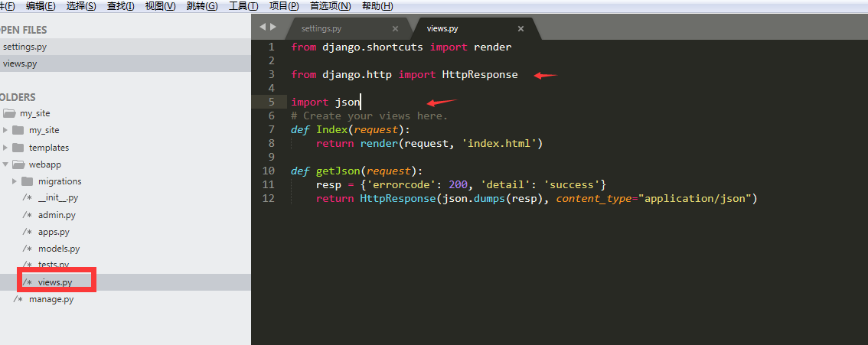Click "application/json" string on line 12

click(693, 198)
